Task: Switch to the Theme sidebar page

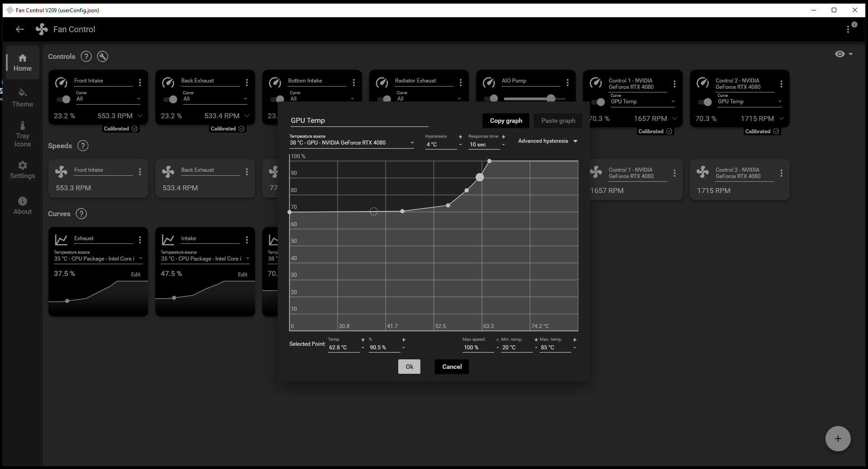Action: pyautogui.click(x=23, y=98)
